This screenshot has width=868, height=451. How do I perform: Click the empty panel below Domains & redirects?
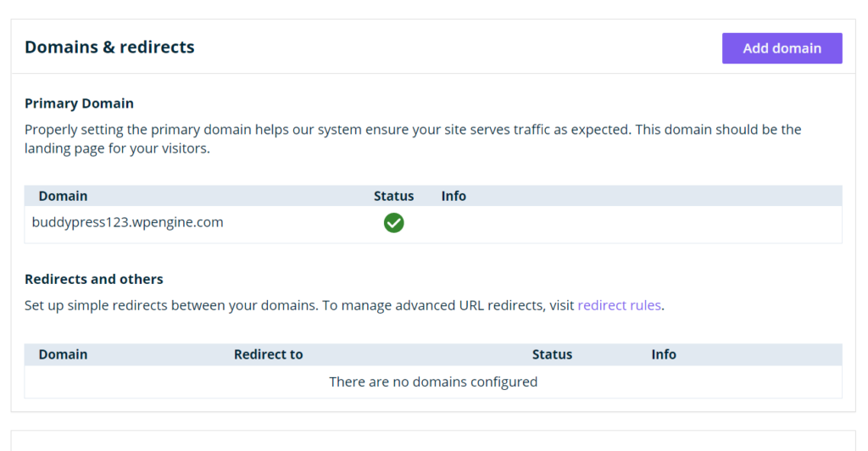(x=433, y=441)
